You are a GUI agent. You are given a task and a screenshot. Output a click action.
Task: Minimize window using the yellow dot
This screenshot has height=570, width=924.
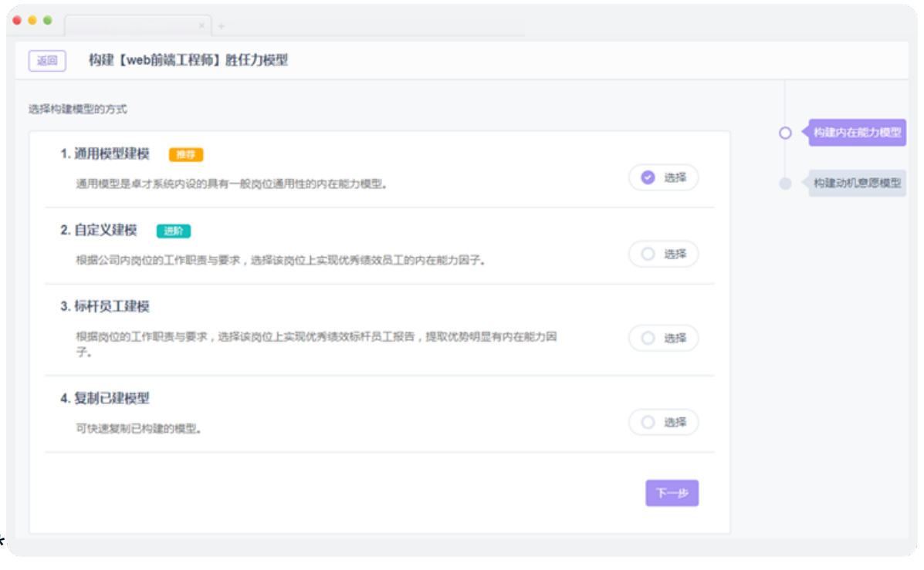pyautogui.click(x=32, y=21)
